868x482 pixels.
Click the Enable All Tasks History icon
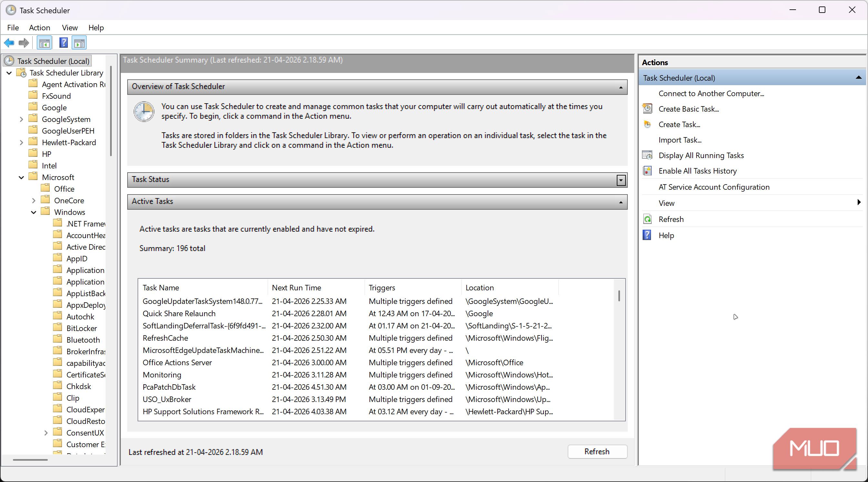(647, 171)
